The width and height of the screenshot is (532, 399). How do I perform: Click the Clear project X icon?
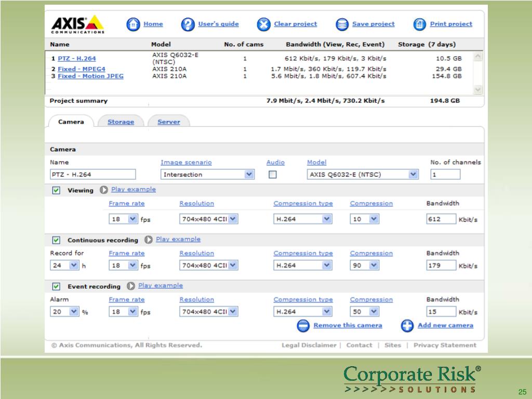tap(264, 24)
